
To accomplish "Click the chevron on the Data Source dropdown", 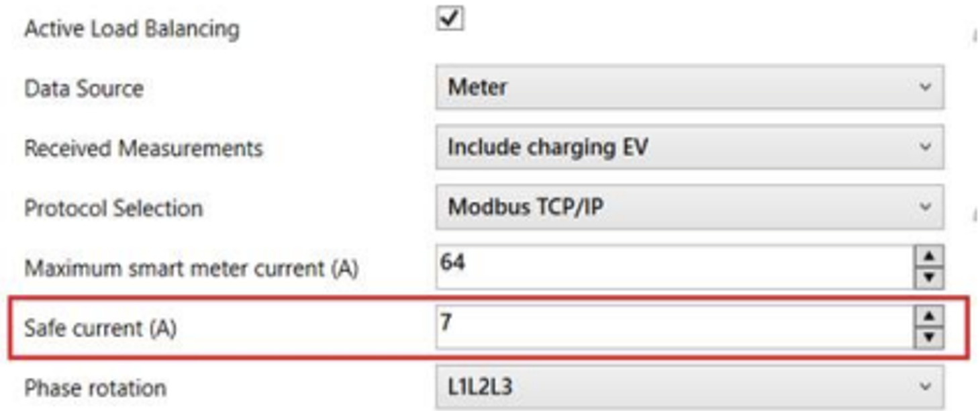I will pyautogui.click(x=926, y=87).
